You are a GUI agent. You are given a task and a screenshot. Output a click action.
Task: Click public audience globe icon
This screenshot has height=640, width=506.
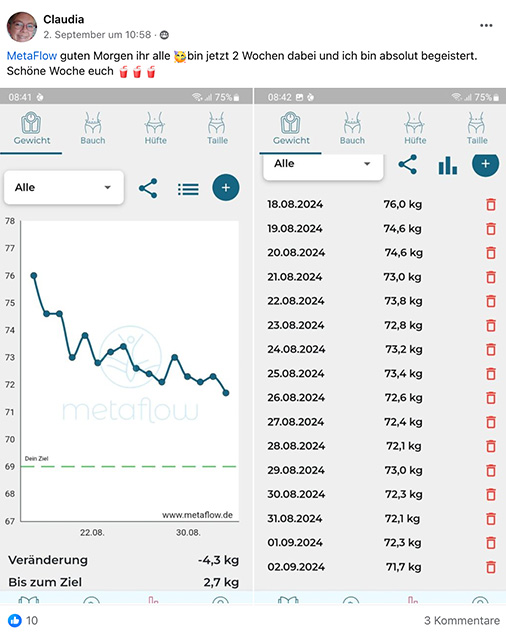[164, 35]
